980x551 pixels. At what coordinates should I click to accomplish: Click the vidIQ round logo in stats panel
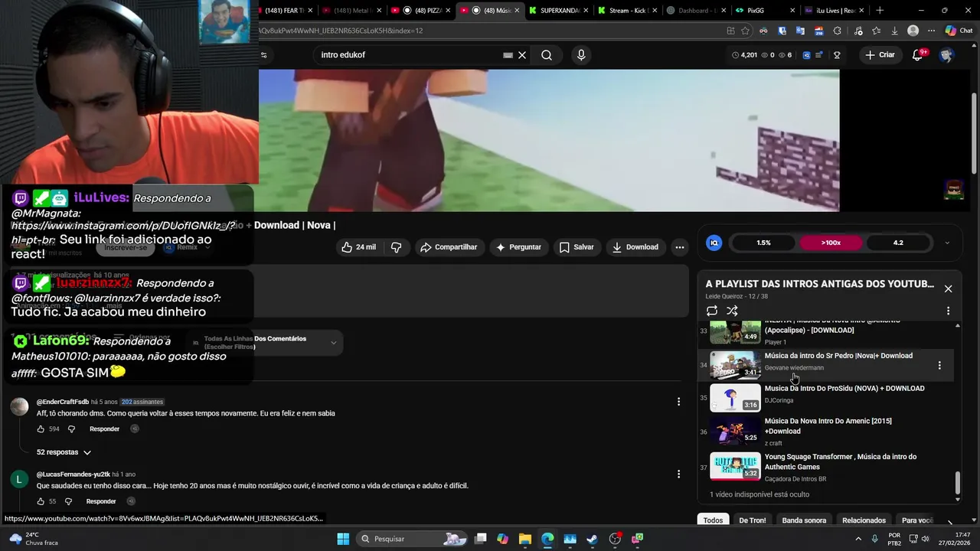click(714, 243)
